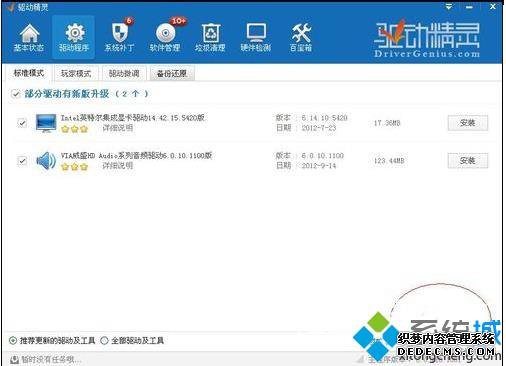506x366 pixels.
Task: Click the Intel driver name text
Action: tap(132, 118)
